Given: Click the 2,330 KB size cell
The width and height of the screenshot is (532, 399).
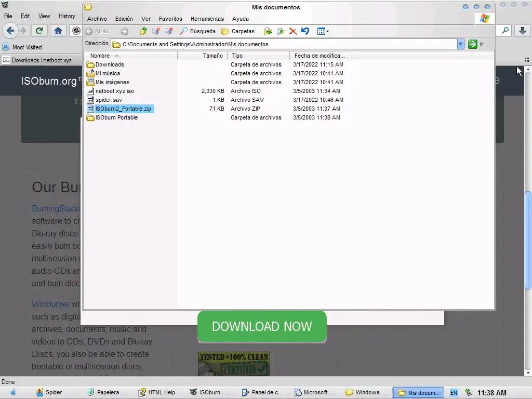Looking at the screenshot, I should pos(212,91).
